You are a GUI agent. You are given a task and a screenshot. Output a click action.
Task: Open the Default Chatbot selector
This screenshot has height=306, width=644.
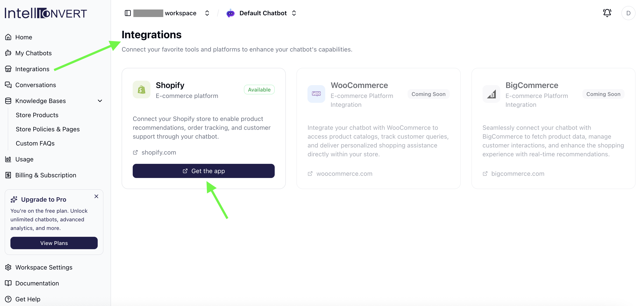294,13
